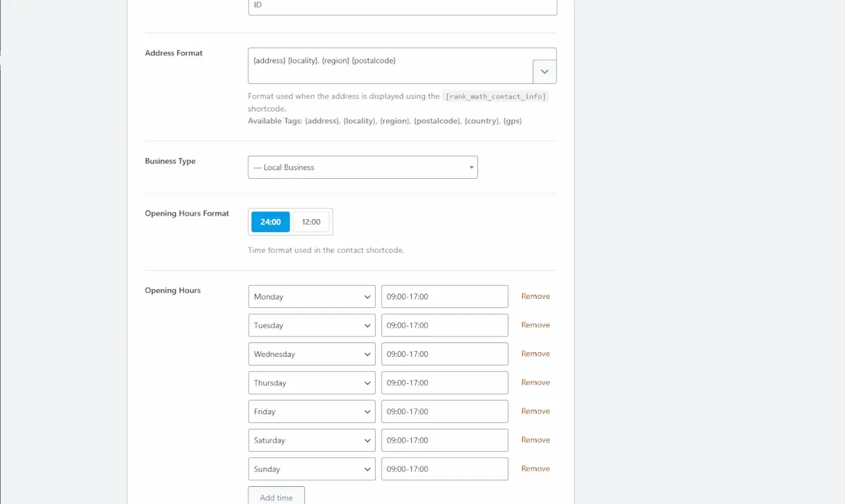This screenshot has width=845, height=504.
Task: Remove the Saturday opening hours row
Action: coord(535,440)
